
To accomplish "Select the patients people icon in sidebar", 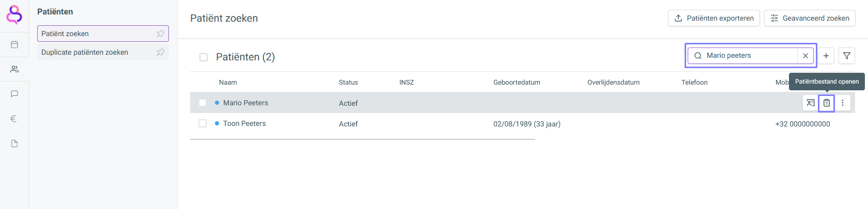I will [x=14, y=69].
